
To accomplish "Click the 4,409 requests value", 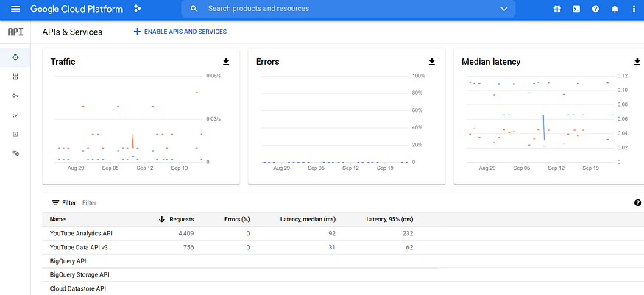I will coord(186,233).
